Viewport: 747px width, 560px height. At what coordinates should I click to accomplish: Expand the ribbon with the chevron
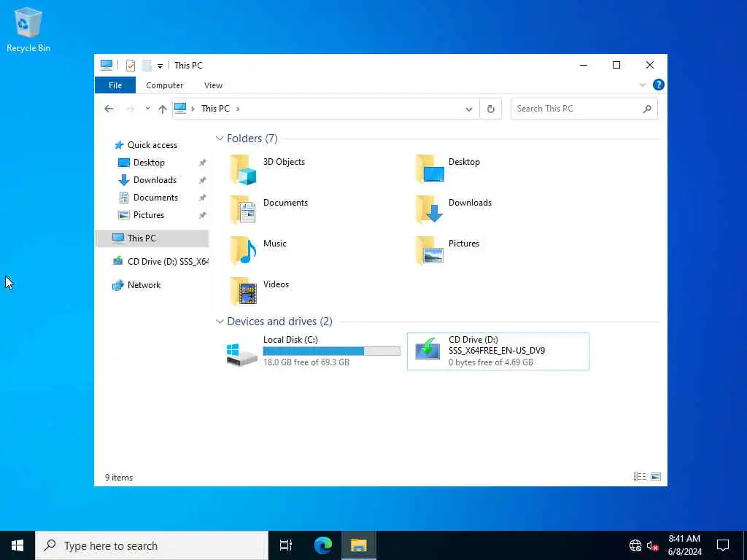coord(642,85)
